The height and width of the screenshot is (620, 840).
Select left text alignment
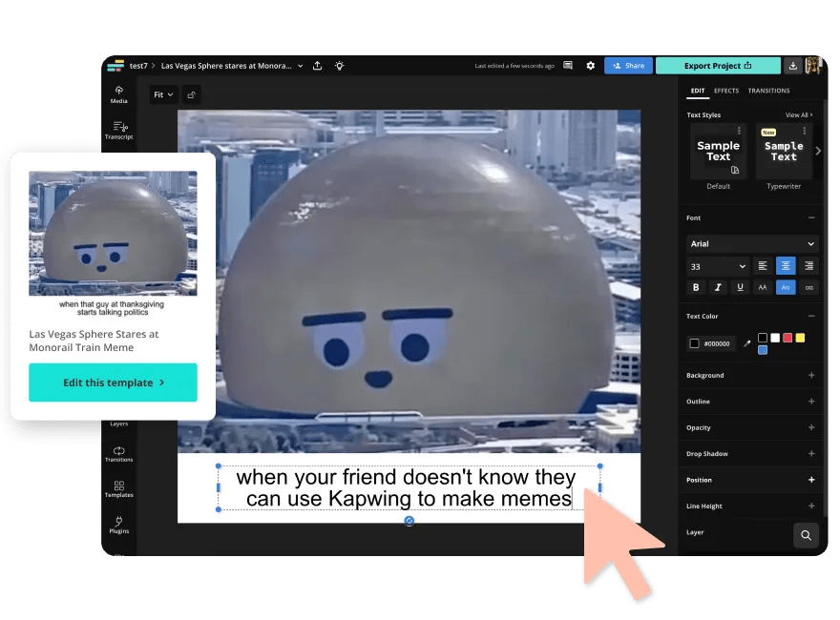pyautogui.click(x=763, y=265)
